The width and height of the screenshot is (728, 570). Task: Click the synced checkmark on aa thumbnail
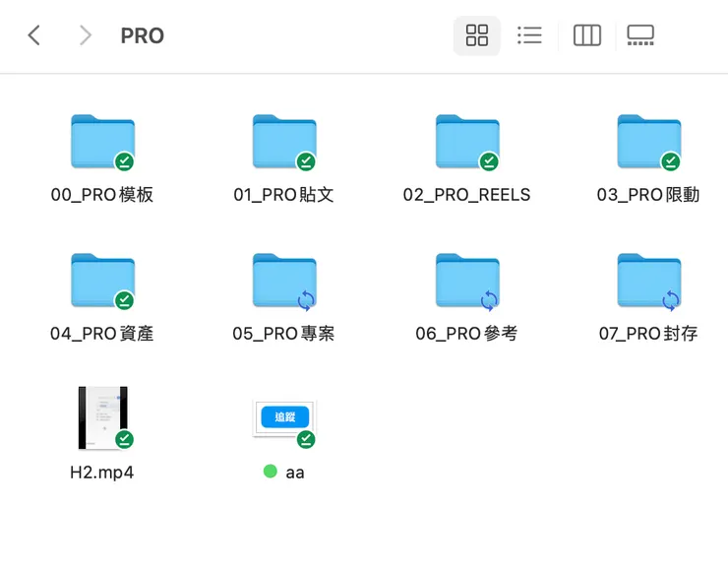[x=306, y=439]
